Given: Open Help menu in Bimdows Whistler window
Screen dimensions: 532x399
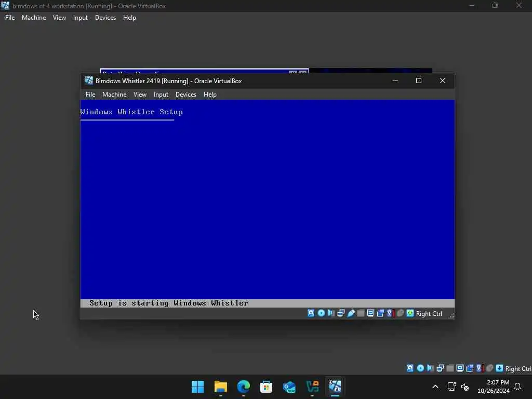Looking at the screenshot, I should point(210,95).
